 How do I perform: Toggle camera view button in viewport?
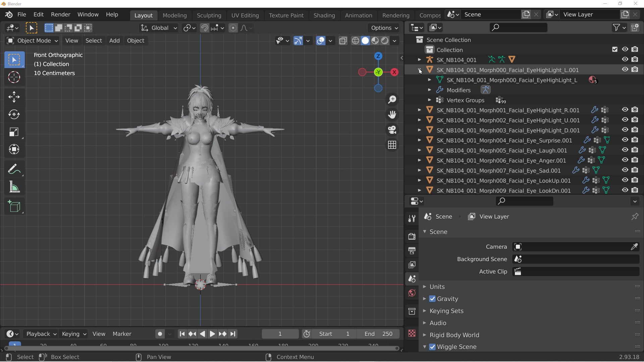pos(392,130)
